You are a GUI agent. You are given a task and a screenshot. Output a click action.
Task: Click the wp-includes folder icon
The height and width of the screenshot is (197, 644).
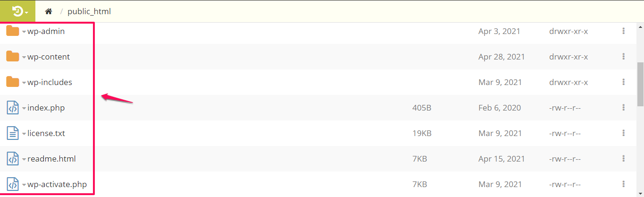point(13,82)
